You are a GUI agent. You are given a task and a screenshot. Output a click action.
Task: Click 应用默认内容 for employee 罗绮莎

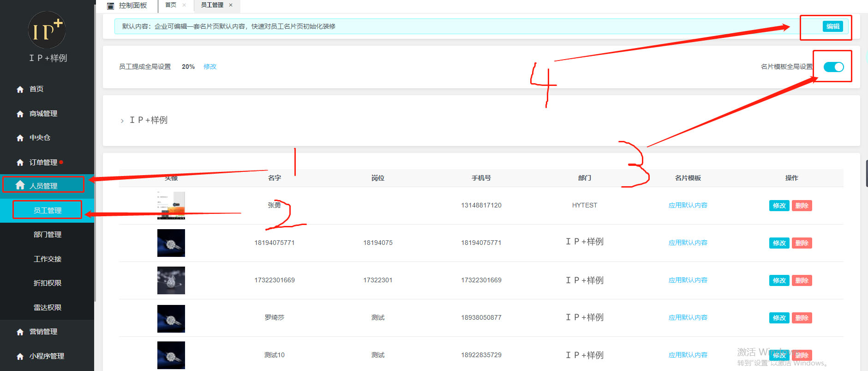pyautogui.click(x=688, y=317)
